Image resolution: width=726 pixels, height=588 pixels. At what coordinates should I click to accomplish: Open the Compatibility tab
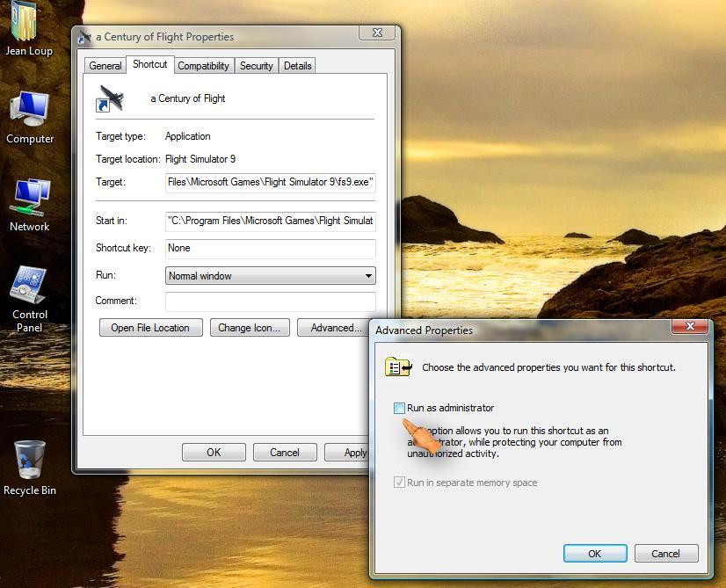pyautogui.click(x=203, y=66)
